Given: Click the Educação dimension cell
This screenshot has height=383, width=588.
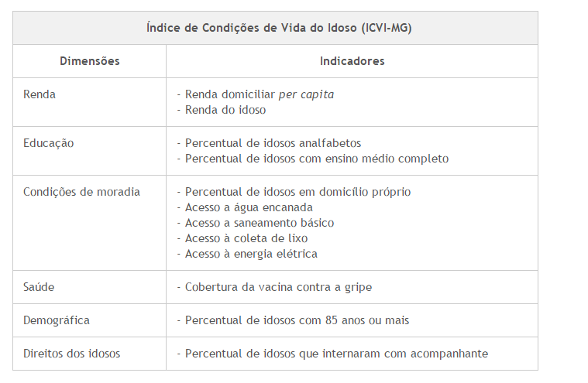Looking at the screenshot, I should pyautogui.click(x=49, y=143).
